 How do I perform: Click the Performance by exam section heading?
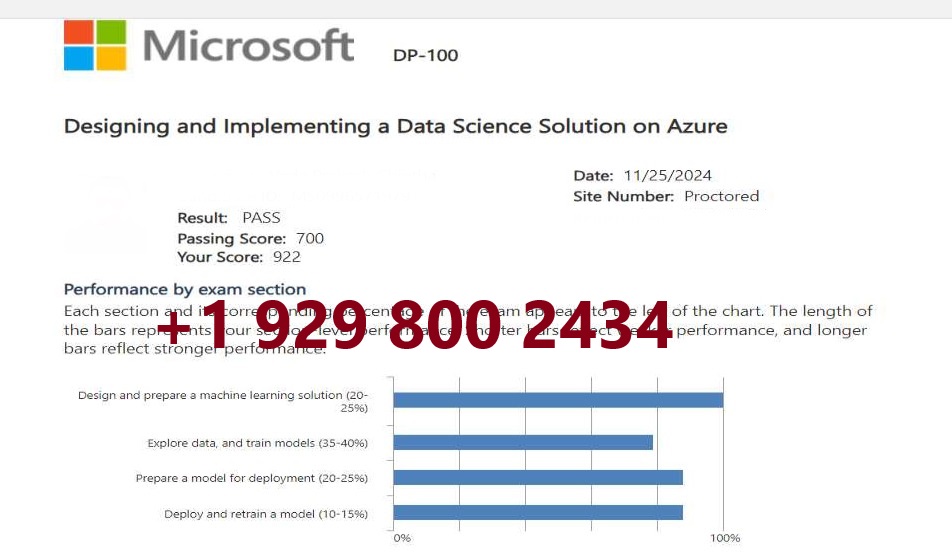185,289
